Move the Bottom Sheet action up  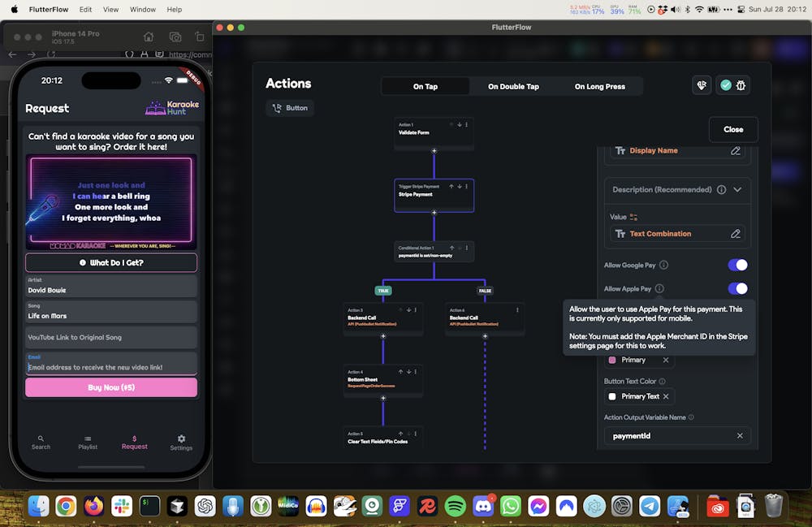coord(401,372)
